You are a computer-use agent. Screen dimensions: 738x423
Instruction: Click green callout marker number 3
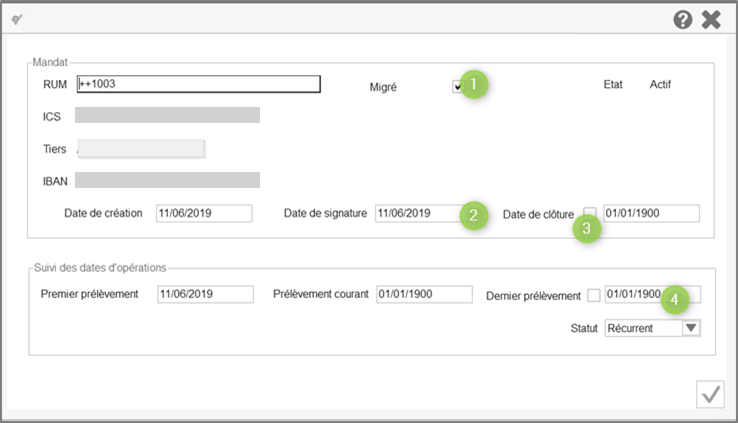(x=588, y=229)
